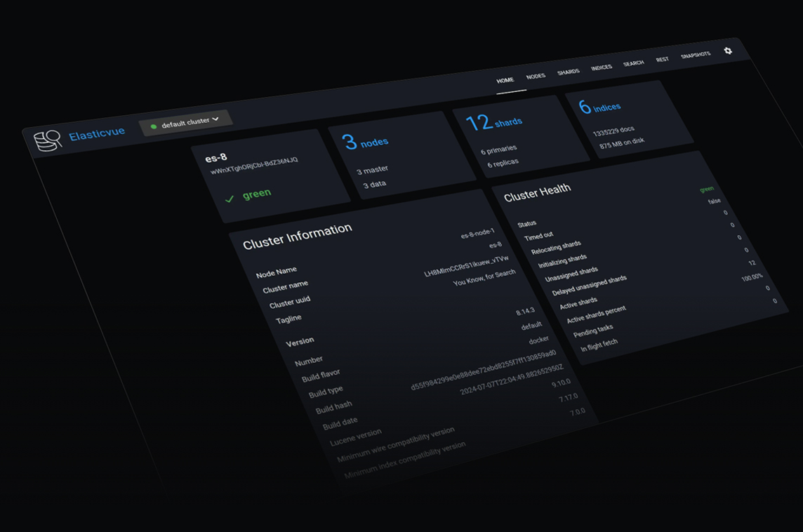This screenshot has height=532, width=803.
Task: Click the Cluster Health heading
Action: (537, 192)
